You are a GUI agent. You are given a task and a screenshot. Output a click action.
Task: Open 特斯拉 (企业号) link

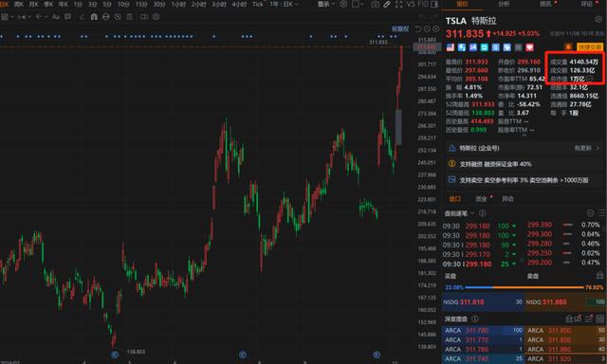click(479, 148)
